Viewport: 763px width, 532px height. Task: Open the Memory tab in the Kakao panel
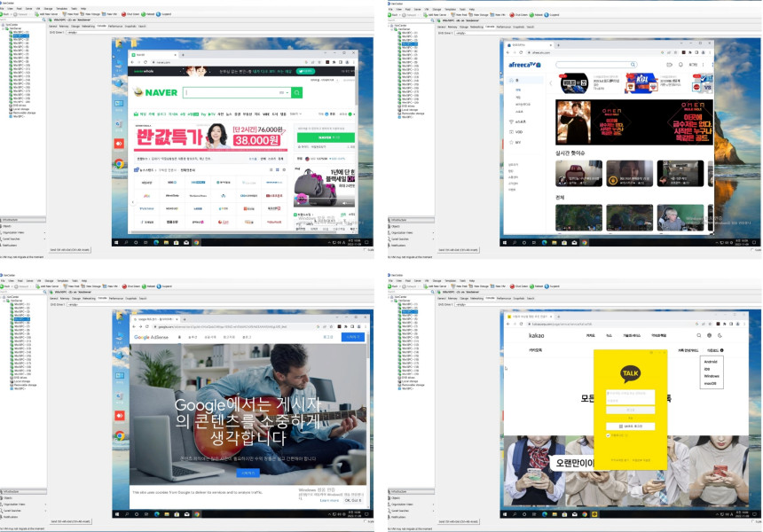tap(452, 298)
